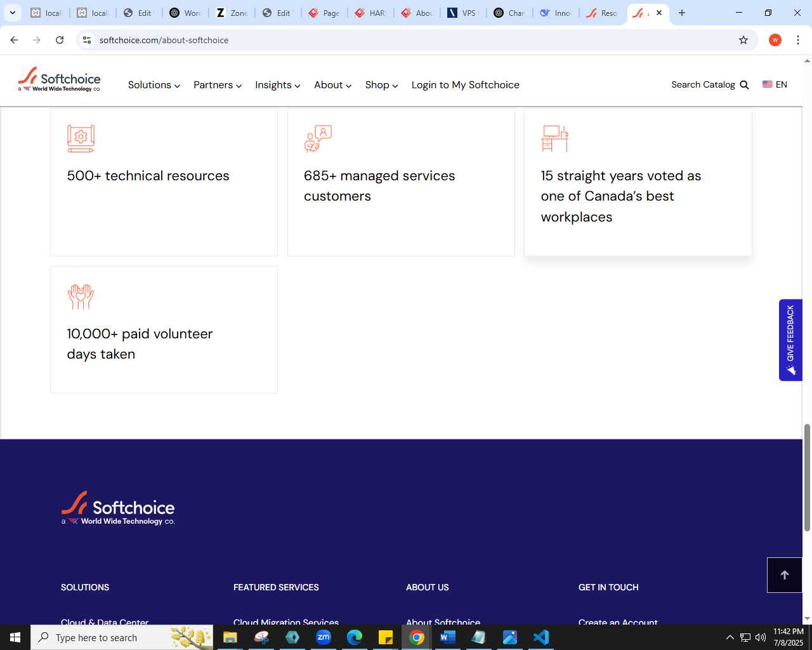This screenshot has height=650, width=812.
Task: Expand the About menu
Action: click(x=333, y=85)
